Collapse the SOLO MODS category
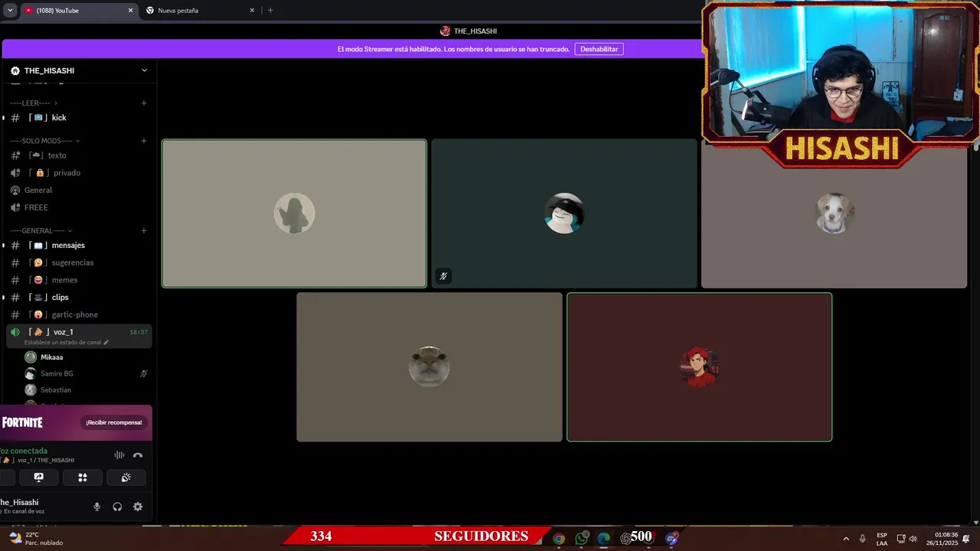Screen dimensions: 980x551 coord(45,141)
